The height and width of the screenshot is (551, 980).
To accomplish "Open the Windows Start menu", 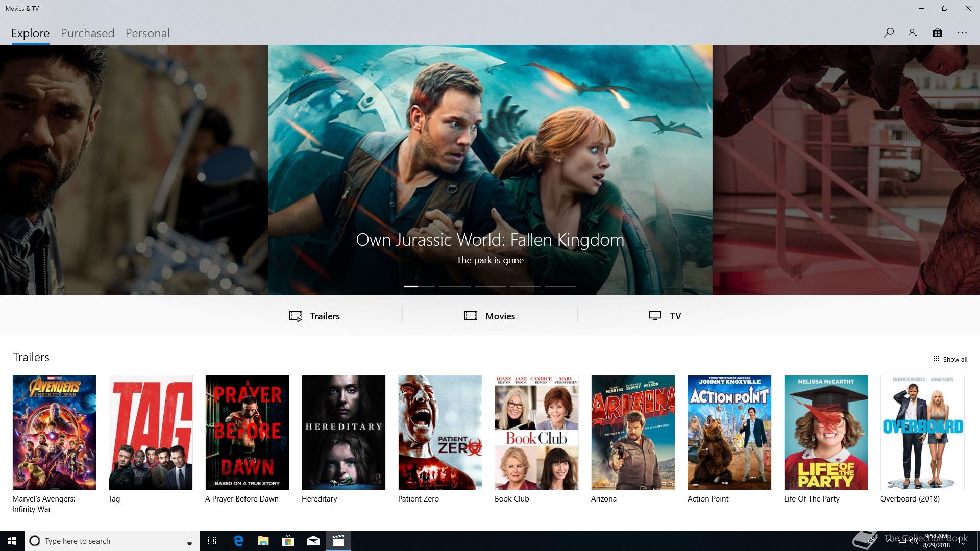I will 12,541.
